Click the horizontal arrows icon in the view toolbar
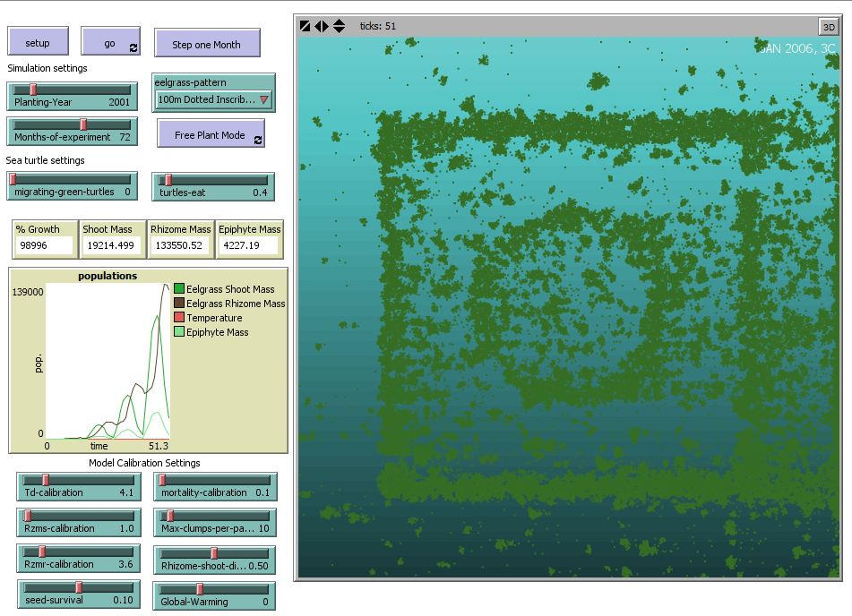 pyautogui.click(x=321, y=26)
